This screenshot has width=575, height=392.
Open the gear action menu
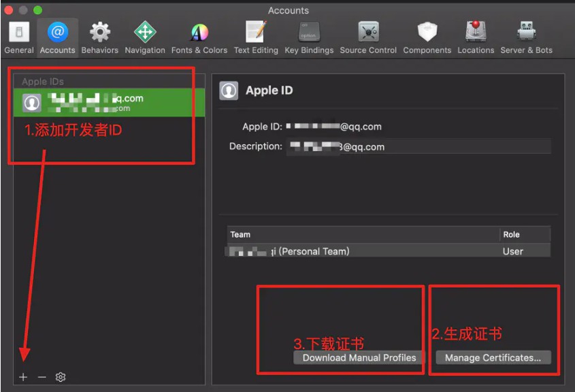tap(61, 377)
